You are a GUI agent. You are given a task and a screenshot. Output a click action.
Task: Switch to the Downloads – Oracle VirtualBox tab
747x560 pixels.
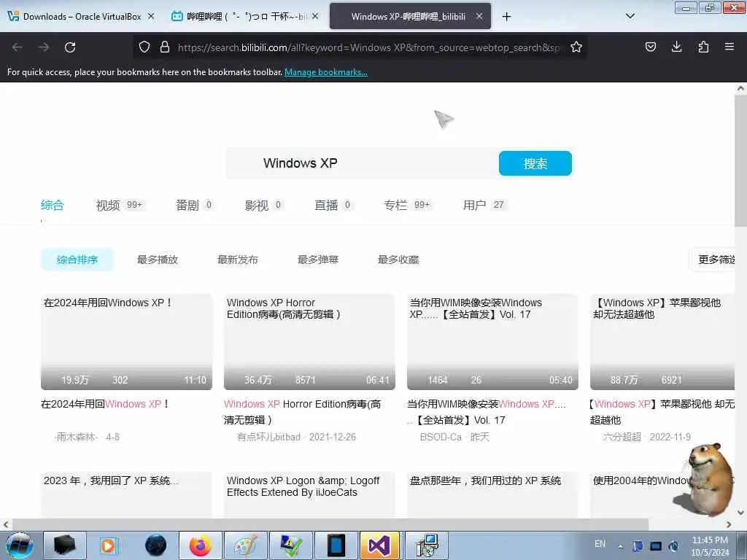(82, 16)
